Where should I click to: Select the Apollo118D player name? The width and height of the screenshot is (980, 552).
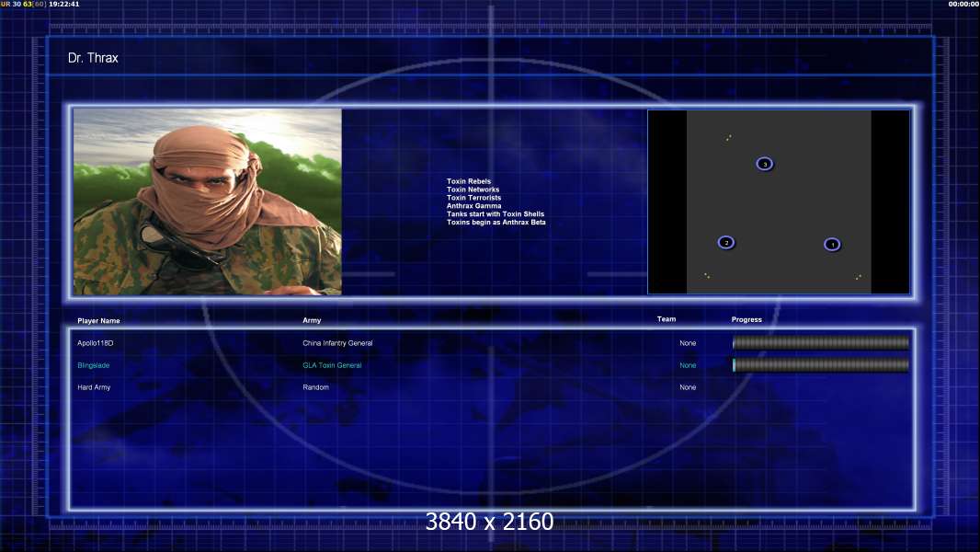[x=95, y=343]
